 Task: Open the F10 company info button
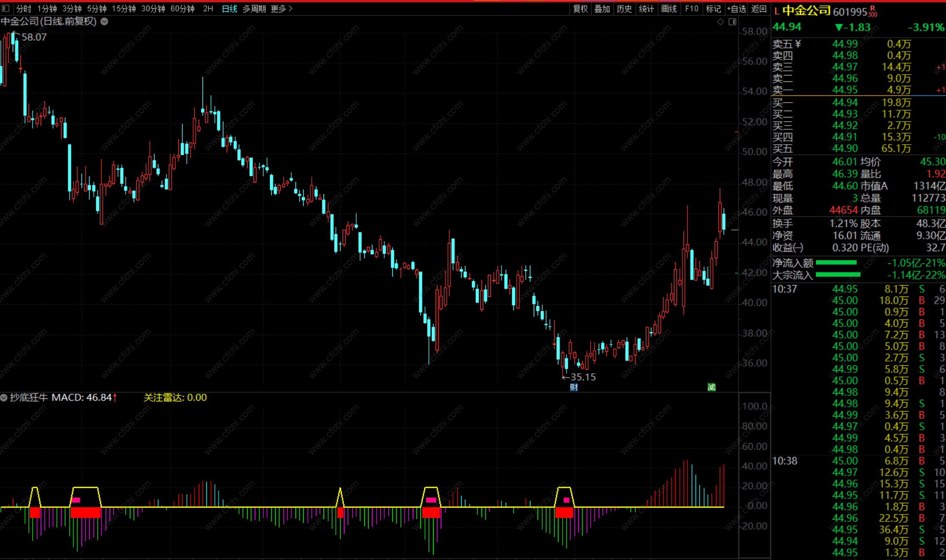click(691, 8)
